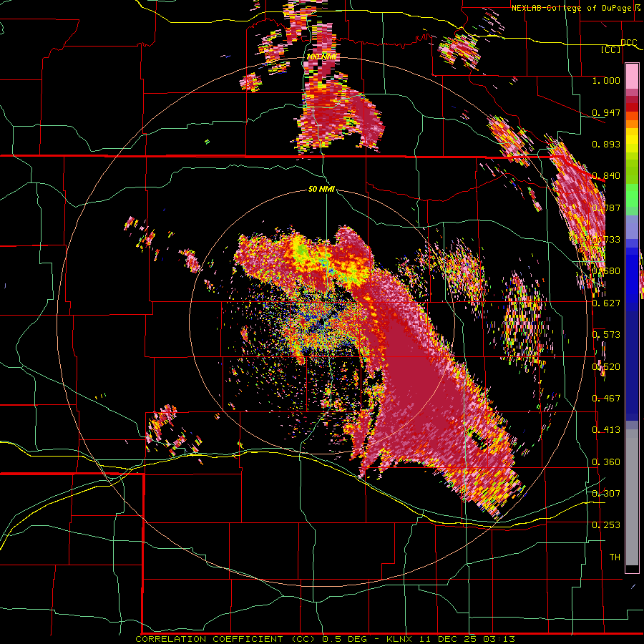Click the DCC label above the color scale
This screenshot has width=644, height=644.
(628, 43)
